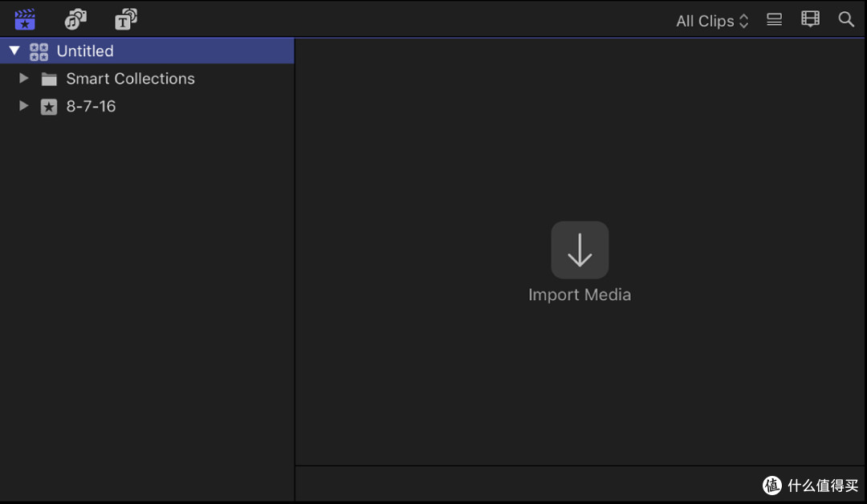
Task: Click the Smart Collections folder icon
Action: (49, 79)
